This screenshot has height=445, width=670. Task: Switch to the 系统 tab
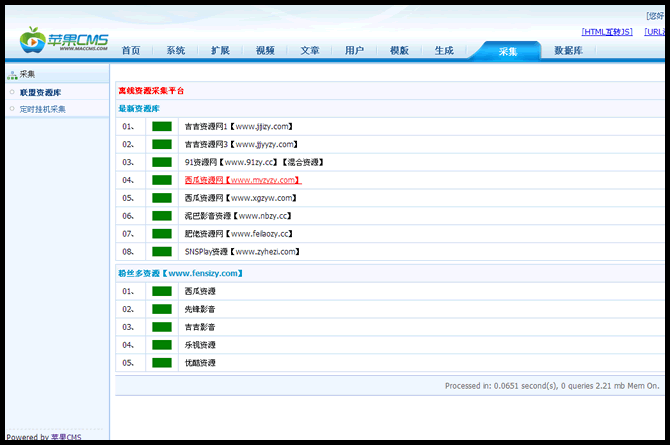pos(176,51)
